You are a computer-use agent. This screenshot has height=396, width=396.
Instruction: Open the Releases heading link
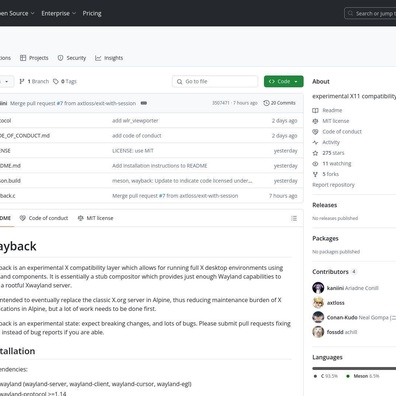coord(325,205)
